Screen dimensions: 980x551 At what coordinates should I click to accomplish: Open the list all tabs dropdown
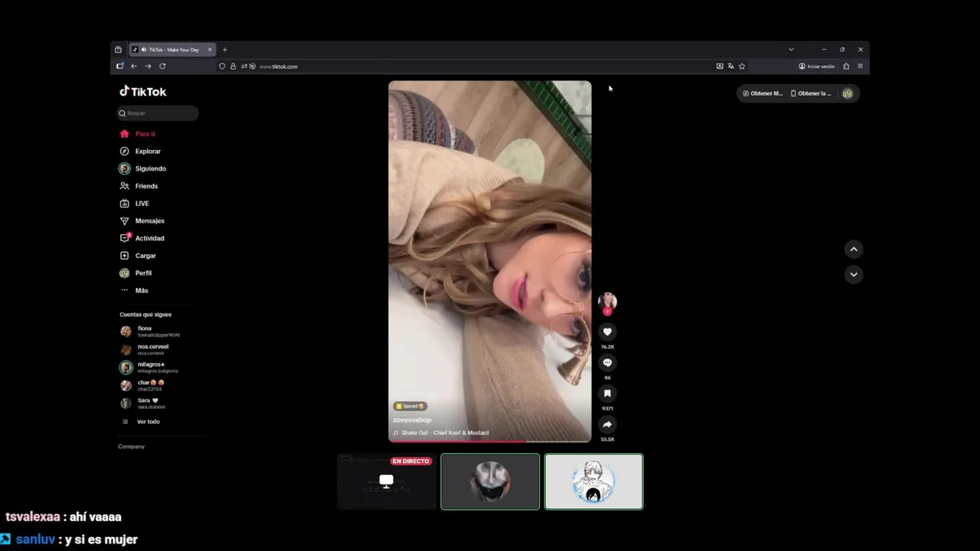pyautogui.click(x=791, y=50)
